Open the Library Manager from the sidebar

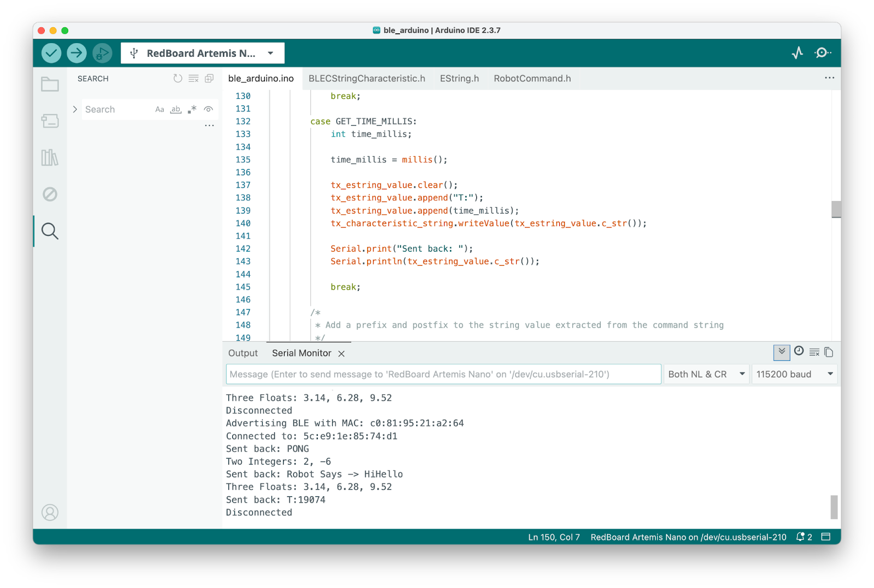click(49, 158)
